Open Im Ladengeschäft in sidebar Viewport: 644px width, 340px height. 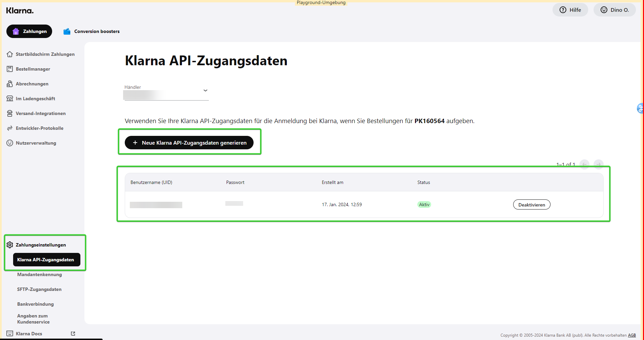pyautogui.click(x=31, y=99)
